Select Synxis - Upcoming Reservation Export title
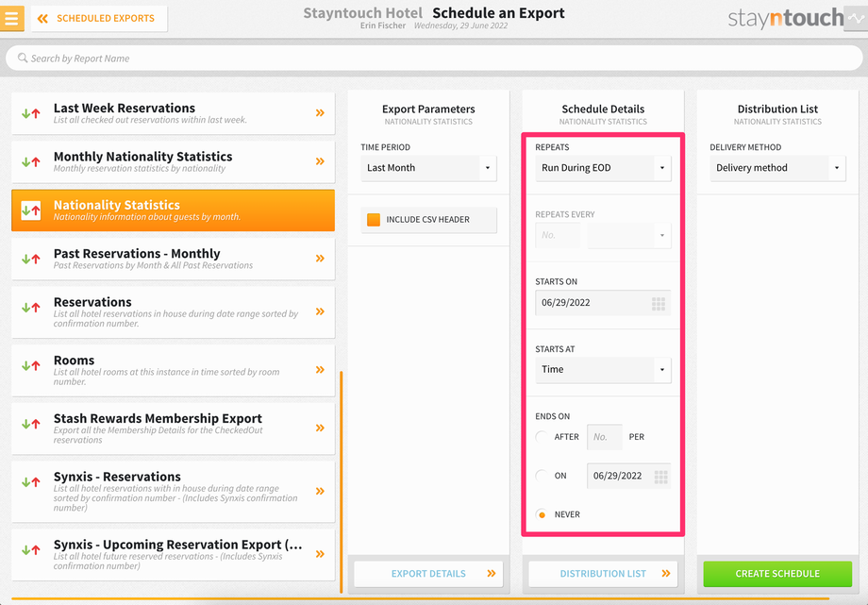This screenshot has width=868, height=605. tap(177, 545)
